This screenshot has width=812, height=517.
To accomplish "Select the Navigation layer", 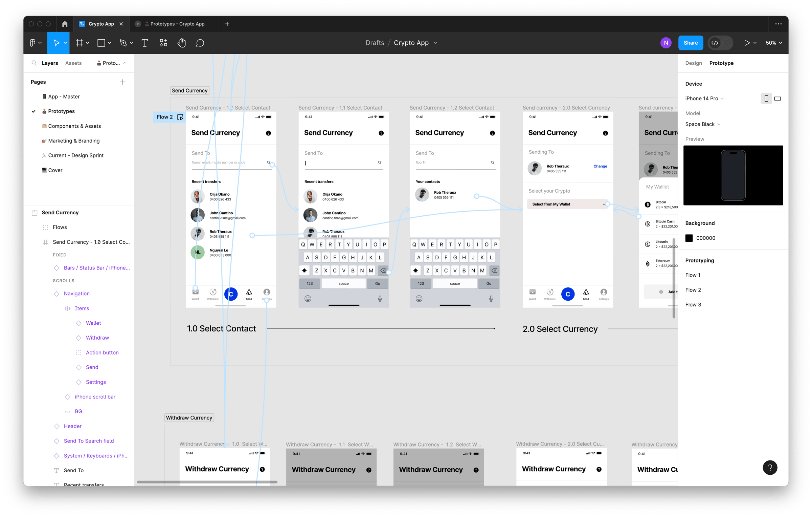I will [x=77, y=294].
